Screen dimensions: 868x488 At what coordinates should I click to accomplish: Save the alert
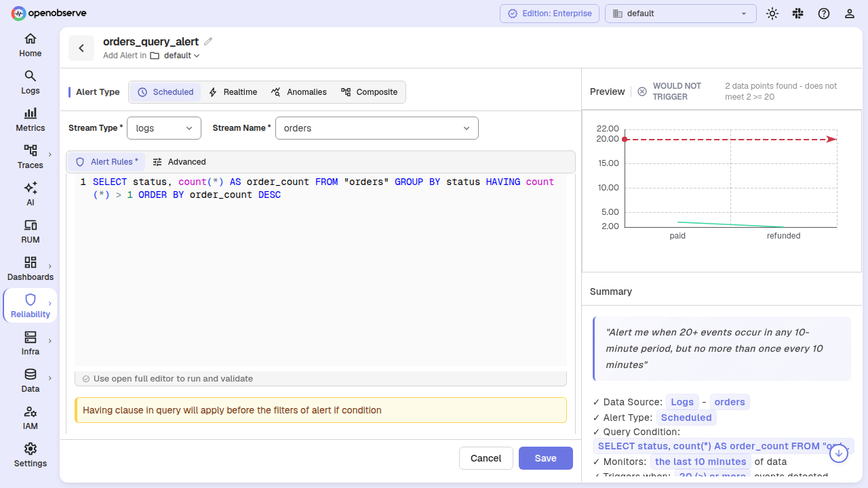546,458
